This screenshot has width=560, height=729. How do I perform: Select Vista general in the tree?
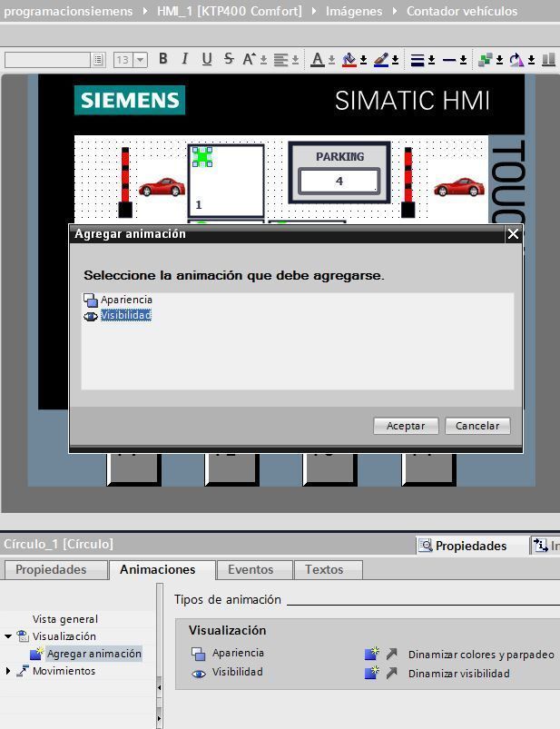tap(65, 619)
